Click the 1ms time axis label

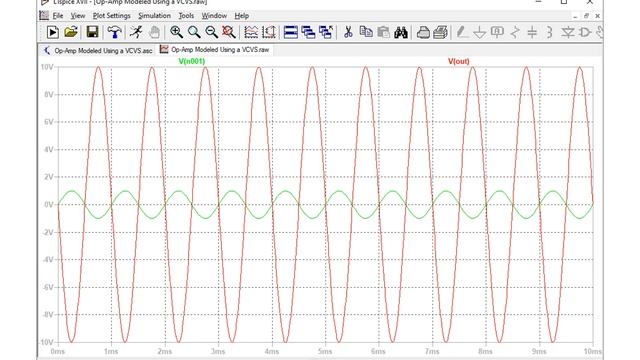111,351
